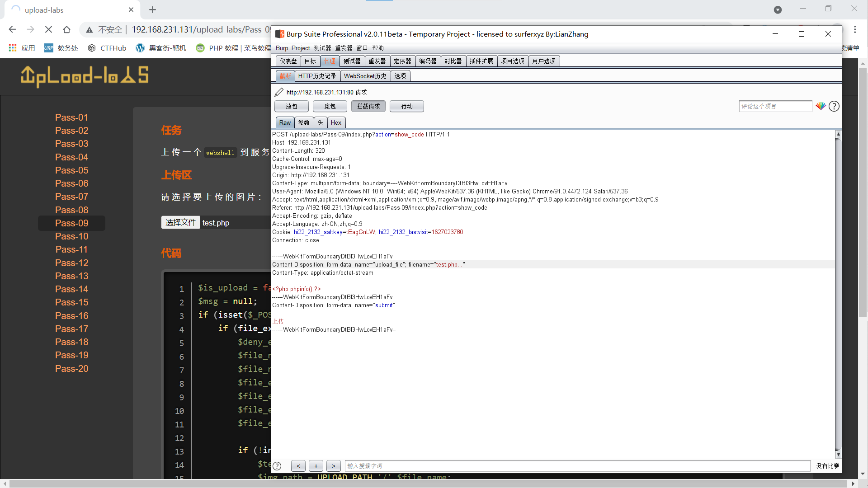Open the 帮助 help menu
The height and width of the screenshot is (488, 868).
coord(378,48)
